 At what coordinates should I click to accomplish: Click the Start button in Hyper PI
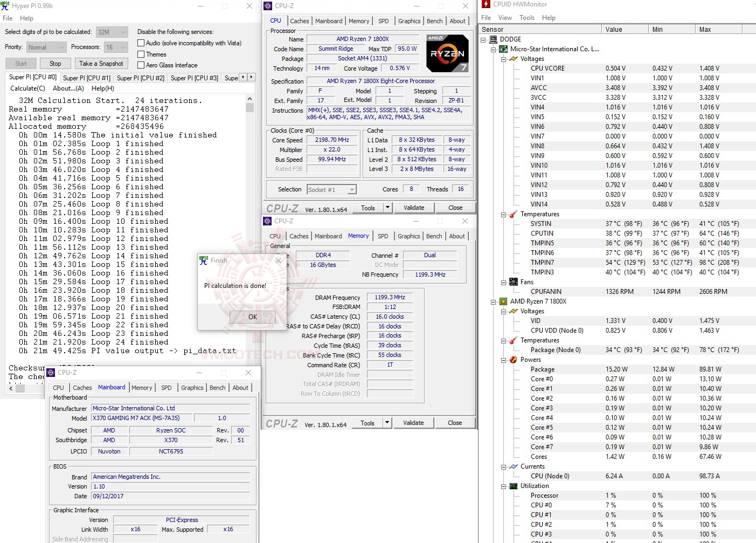click(21, 64)
